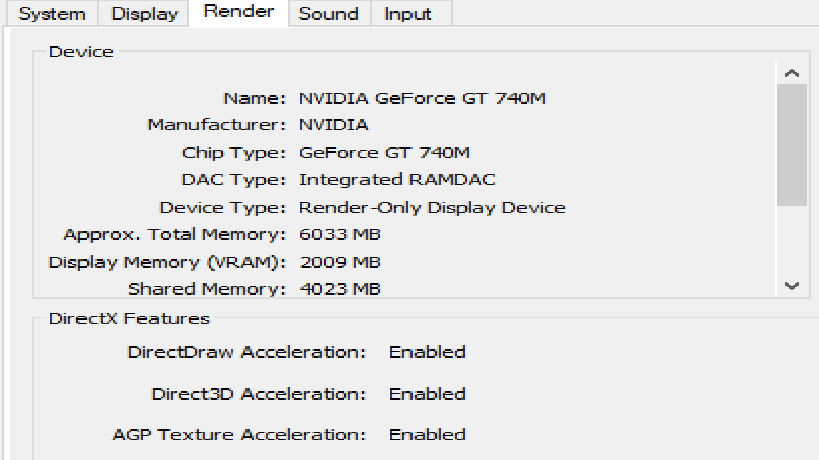The width and height of the screenshot is (819, 460).
Task: Click the Name value NVIDIA GeForce GT 740M
Action: [x=422, y=98]
